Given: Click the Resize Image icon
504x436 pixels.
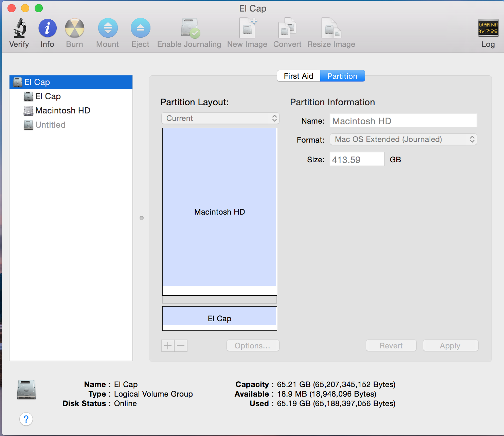Looking at the screenshot, I should pyautogui.click(x=331, y=28).
